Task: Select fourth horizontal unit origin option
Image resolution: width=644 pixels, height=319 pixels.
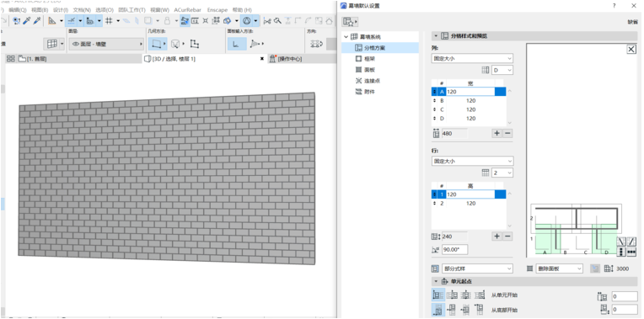Action: tap(480, 295)
